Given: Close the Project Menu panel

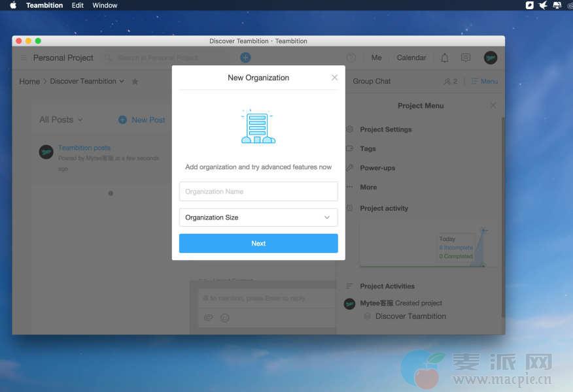Looking at the screenshot, I should point(493,106).
